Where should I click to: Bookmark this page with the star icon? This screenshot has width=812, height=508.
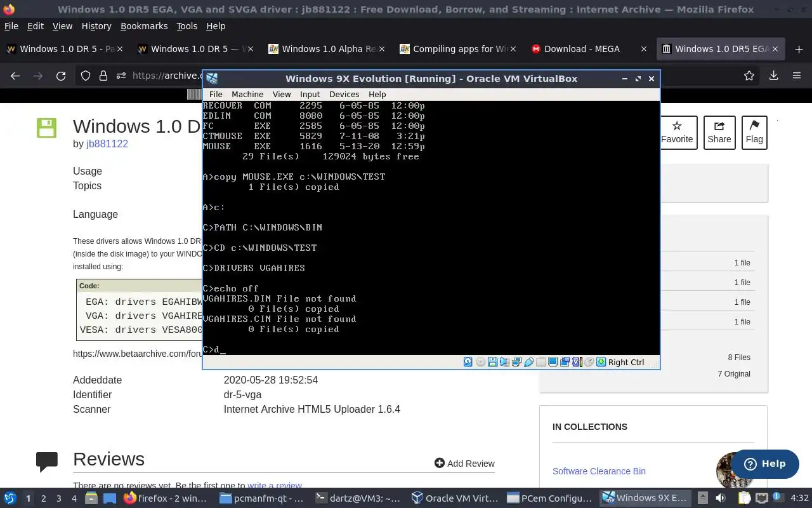(x=749, y=76)
